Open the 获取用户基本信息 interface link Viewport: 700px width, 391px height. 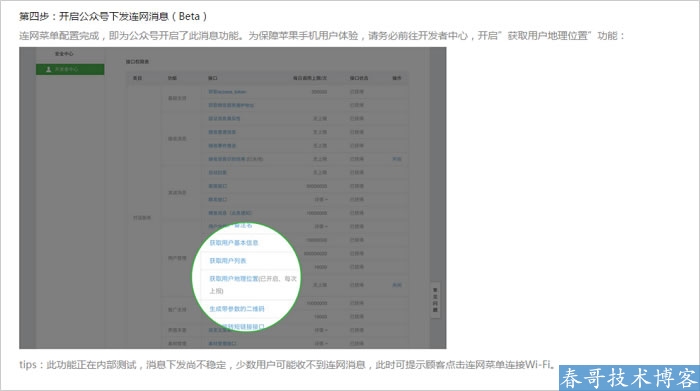click(x=234, y=243)
